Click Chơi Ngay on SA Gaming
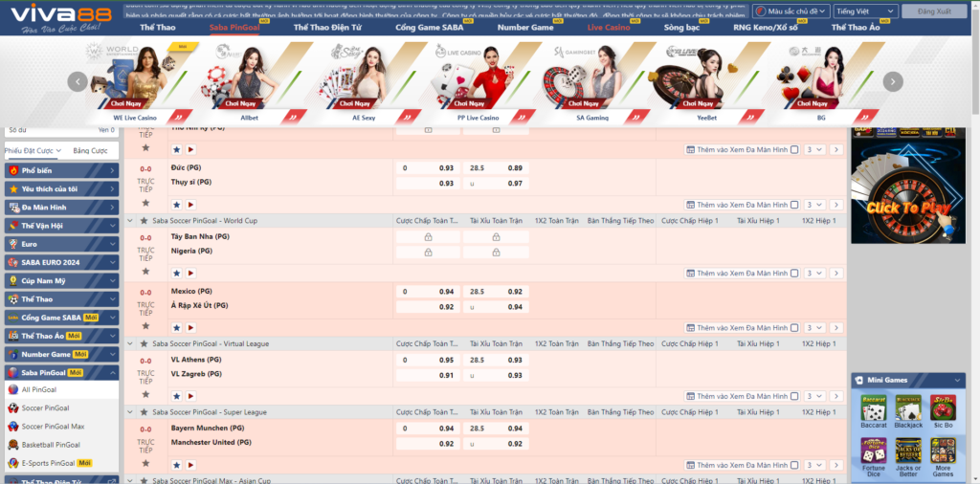Image resolution: width=980 pixels, height=484 pixels. tap(585, 103)
